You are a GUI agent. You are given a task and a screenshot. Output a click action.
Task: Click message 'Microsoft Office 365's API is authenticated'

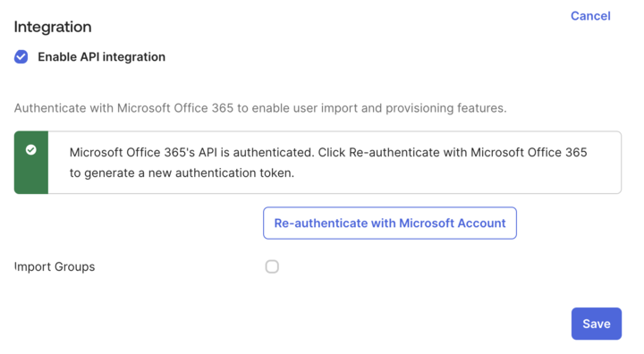click(191, 152)
